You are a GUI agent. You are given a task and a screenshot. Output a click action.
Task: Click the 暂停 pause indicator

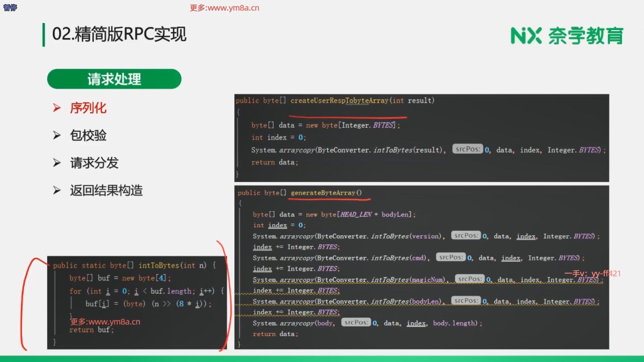click(10, 7)
